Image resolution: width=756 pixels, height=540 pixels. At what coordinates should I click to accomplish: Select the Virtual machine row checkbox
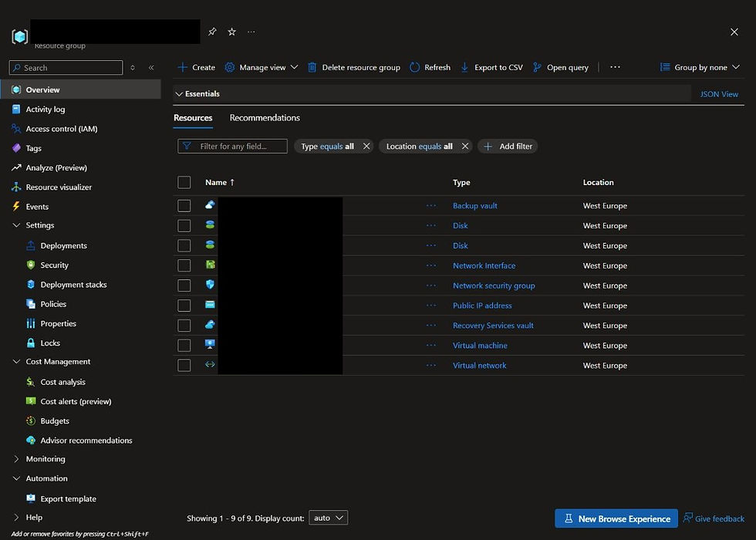[x=184, y=346]
